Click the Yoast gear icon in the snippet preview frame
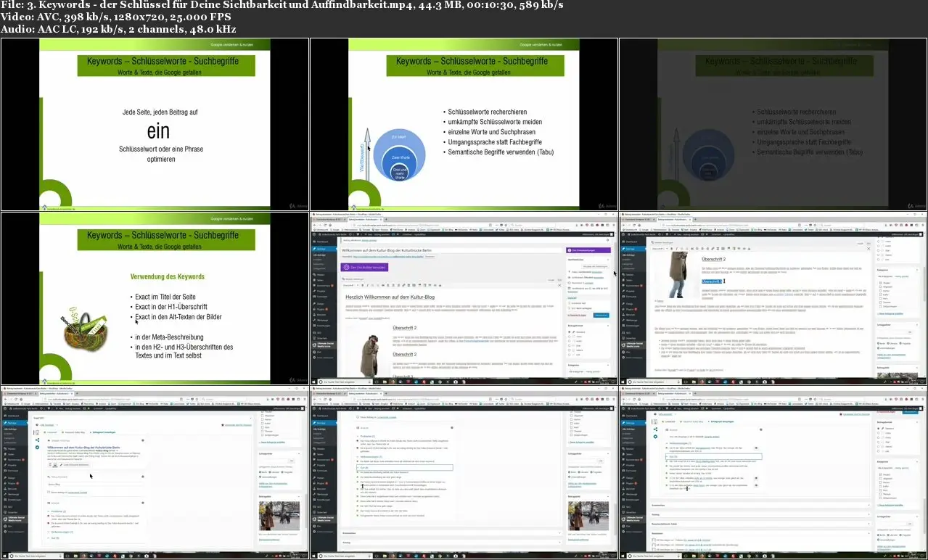Viewport: 928px width, 560px height. (x=37, y=448)
